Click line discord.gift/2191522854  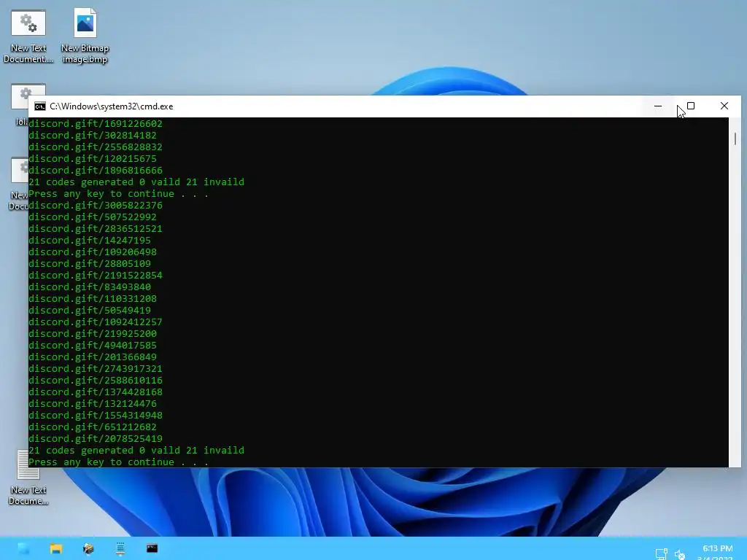click(96, 275)
